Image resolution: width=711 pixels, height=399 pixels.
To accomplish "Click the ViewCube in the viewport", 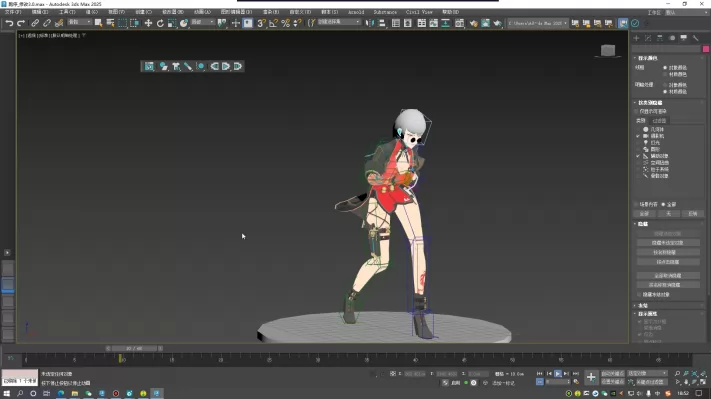I will coord(608,50).
